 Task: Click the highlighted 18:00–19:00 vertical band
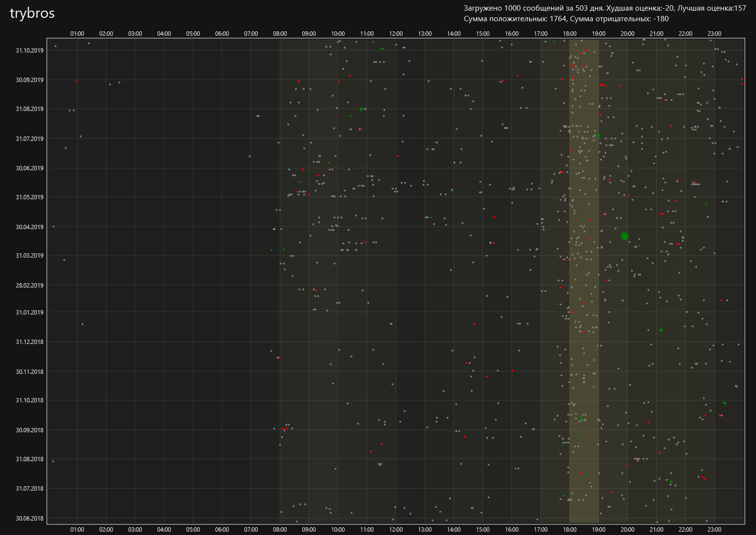[584, 281]
